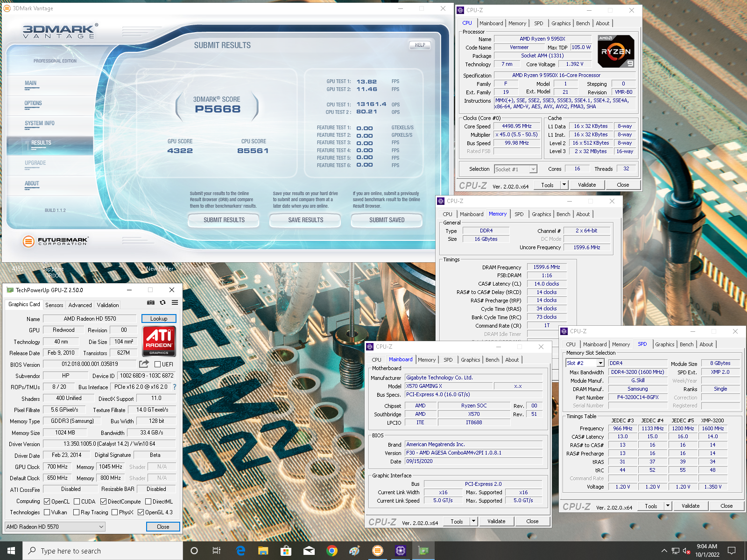
Task: Switch to Sensors tab in GPU-Z
Action: 54,305
